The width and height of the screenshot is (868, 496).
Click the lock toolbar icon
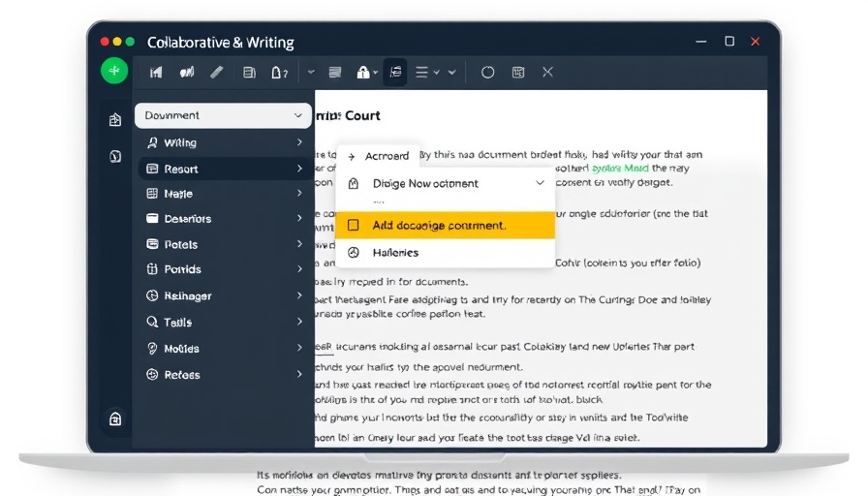pyautogui.click(x=362, y=72)
